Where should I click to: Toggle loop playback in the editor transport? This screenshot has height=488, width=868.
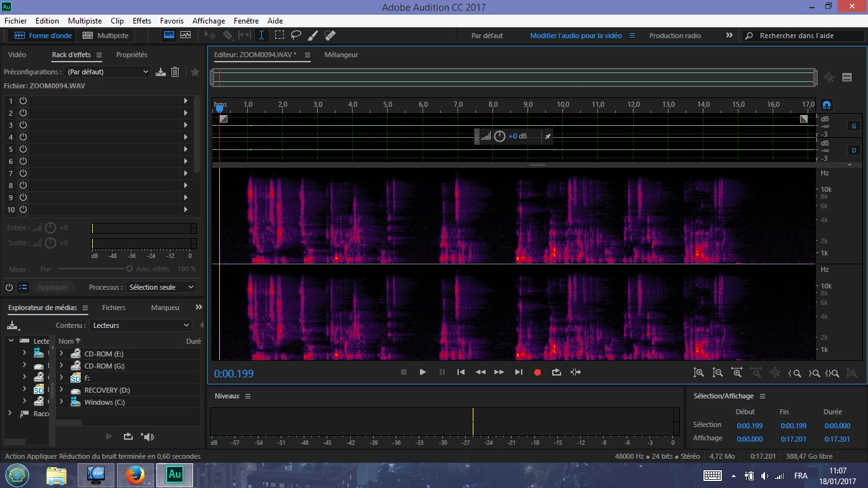[557, 372]
